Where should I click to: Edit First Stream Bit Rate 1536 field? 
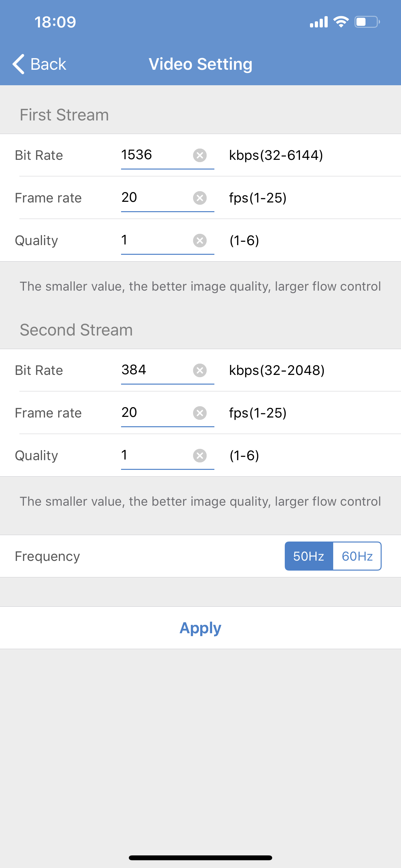156,155
